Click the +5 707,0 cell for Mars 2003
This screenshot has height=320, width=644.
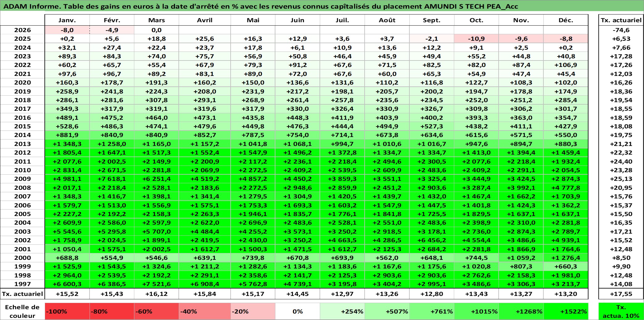click(157, 231)
